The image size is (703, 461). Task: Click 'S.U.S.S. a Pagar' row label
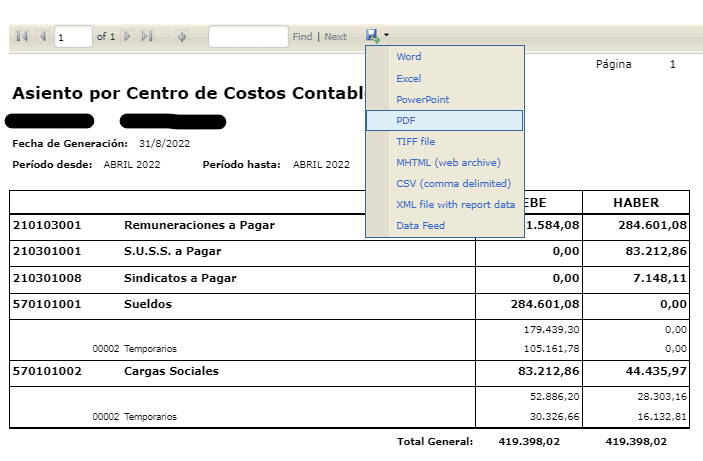[173, 251]
